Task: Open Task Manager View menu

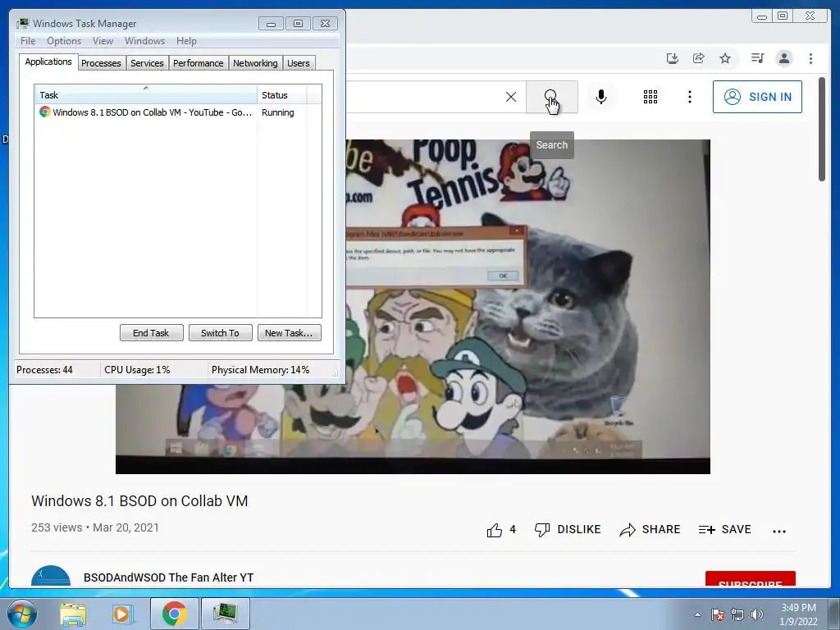Action: 103,41
